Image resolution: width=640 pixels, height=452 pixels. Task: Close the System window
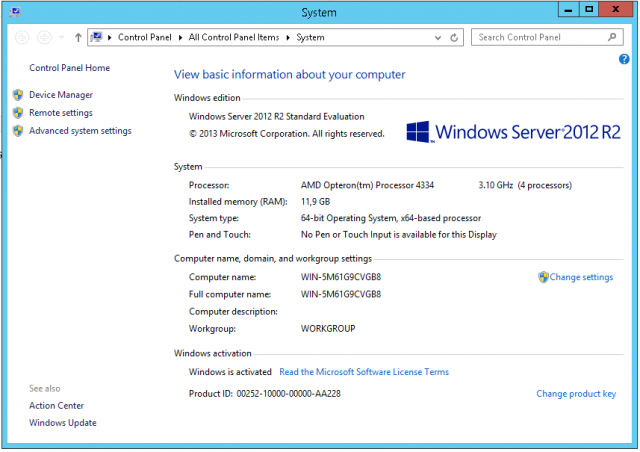(616, 9)
